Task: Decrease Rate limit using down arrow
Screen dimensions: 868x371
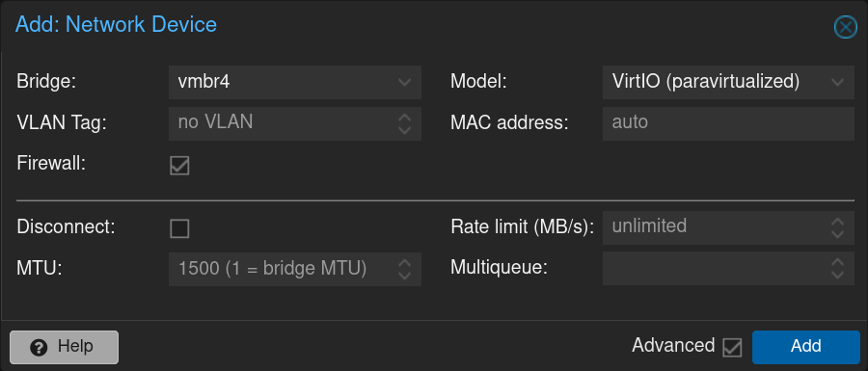Action: (837, 234)
